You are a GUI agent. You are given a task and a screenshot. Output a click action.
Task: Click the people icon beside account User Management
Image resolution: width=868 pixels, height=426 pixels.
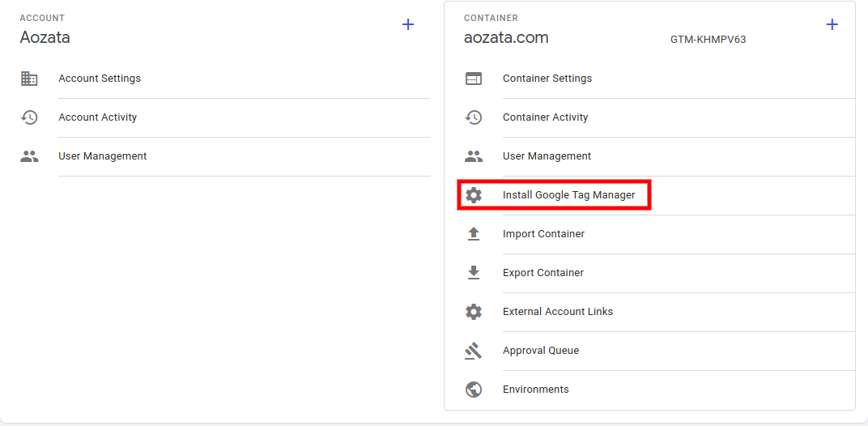point(29,156)
